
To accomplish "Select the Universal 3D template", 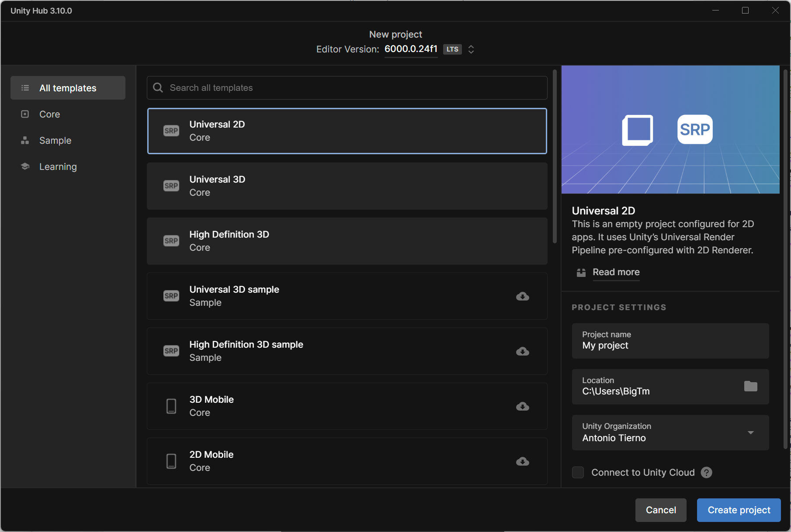I will tap(347, 186).
